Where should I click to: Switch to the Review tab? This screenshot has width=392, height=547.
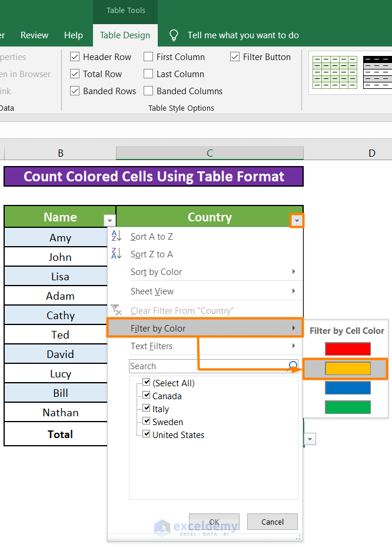(34, 35)
